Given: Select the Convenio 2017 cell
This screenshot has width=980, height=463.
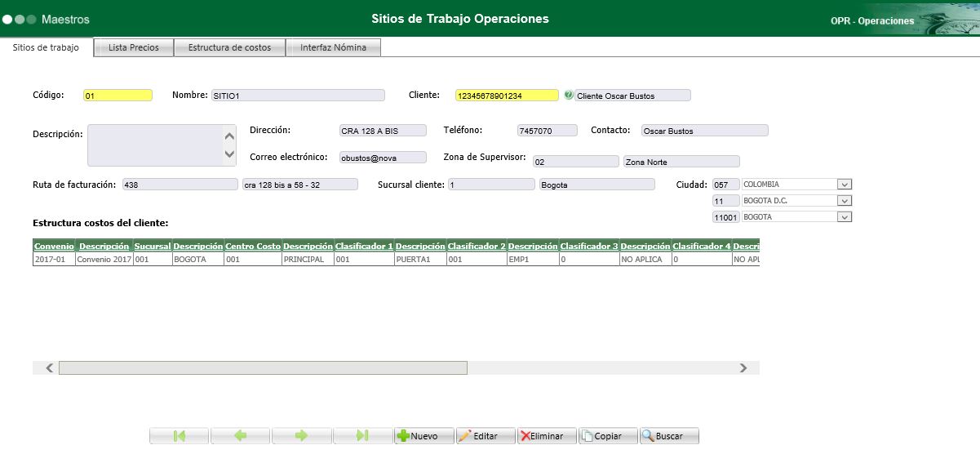Looking at the screenshot, I should tap(104, 259).
